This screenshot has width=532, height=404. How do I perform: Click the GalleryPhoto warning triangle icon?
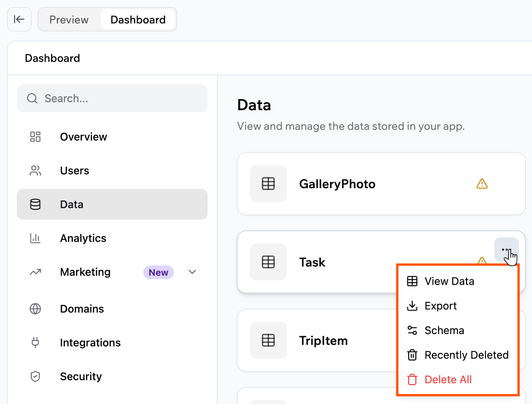pos(482,184)
